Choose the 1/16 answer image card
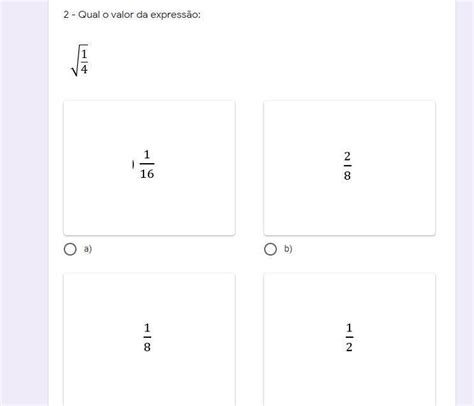Screen dimensions: 474x406 click(x=149, y=168)
